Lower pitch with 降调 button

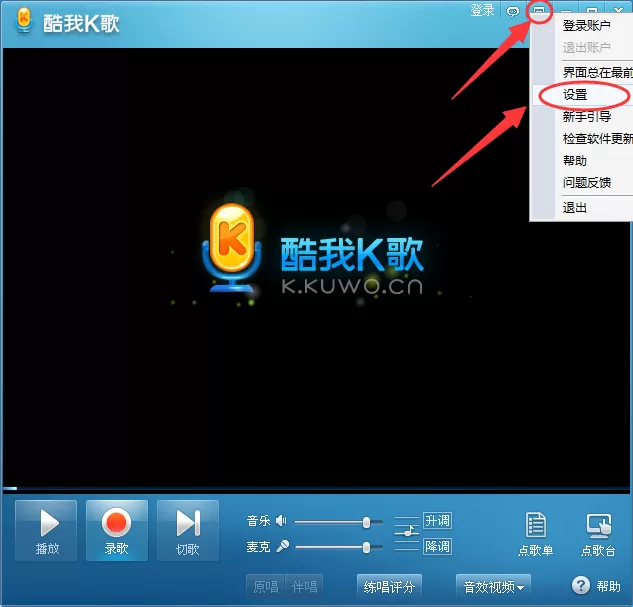pos(437,547)
